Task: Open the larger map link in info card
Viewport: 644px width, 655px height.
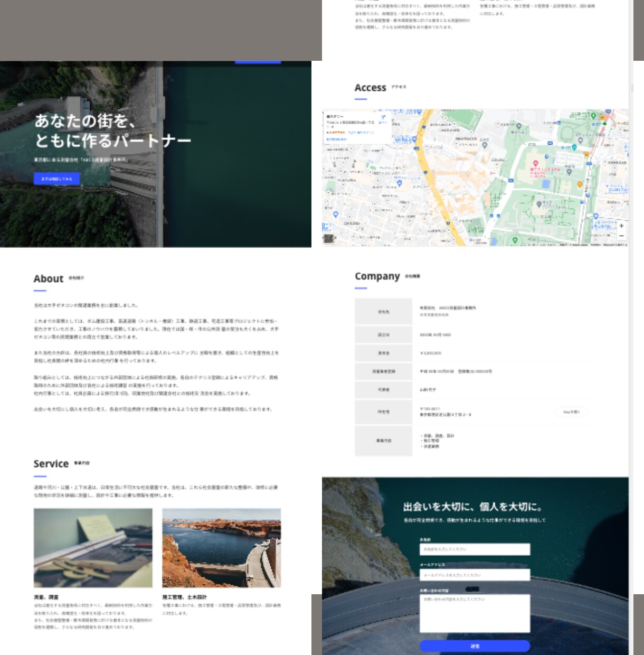Action: (336, 139)
